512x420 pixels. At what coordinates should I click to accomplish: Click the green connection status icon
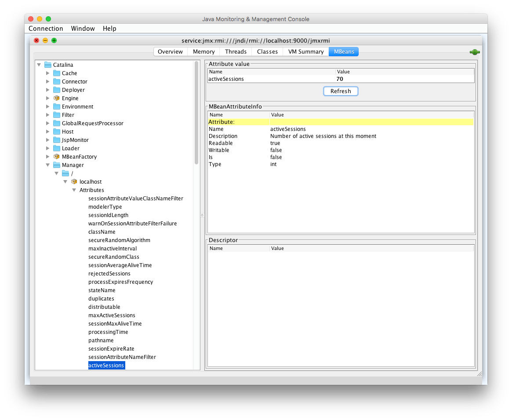click(x=475, y=52)
